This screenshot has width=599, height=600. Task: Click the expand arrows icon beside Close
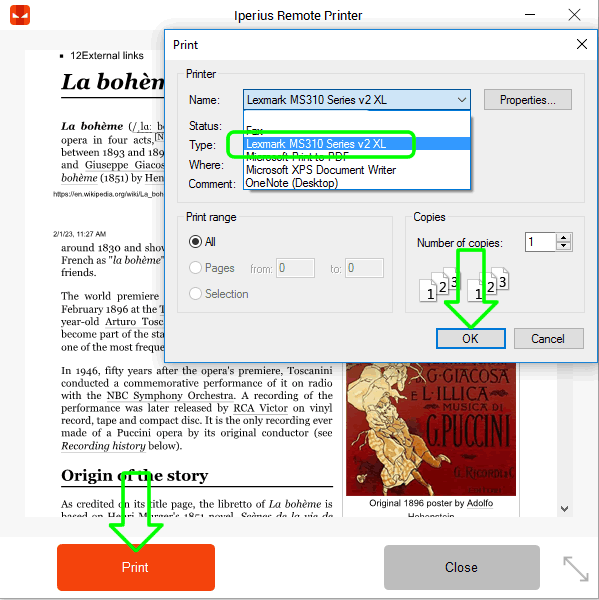click(576, 569)
